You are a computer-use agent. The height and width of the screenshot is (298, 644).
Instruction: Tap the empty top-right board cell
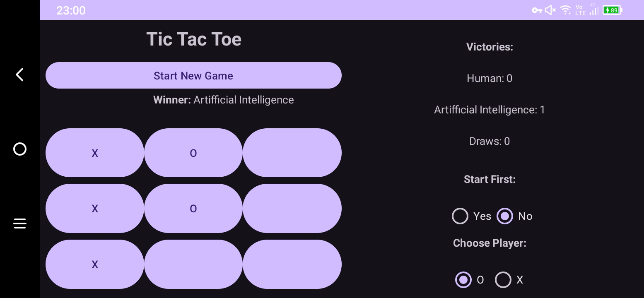point(292,153)
